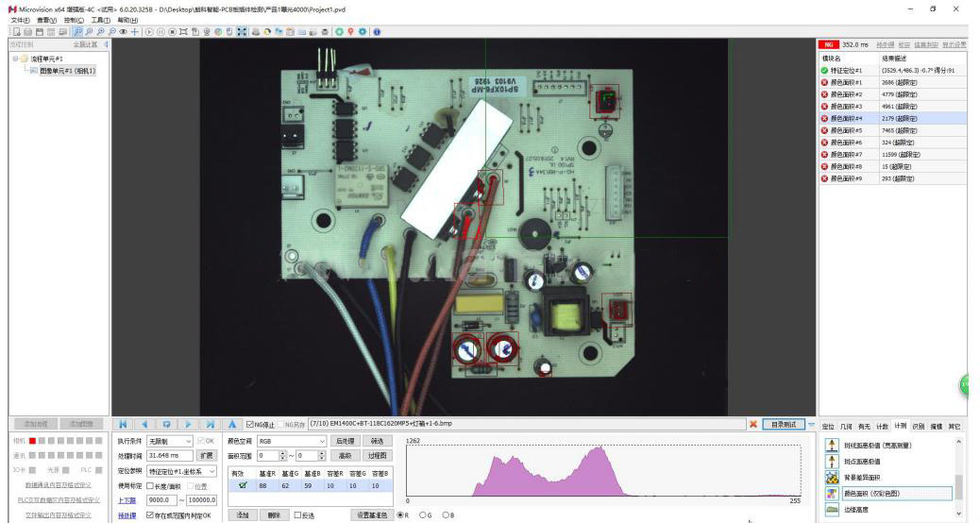
Task: Go to the next image using the forward arrow
Action: pos(188,424)
